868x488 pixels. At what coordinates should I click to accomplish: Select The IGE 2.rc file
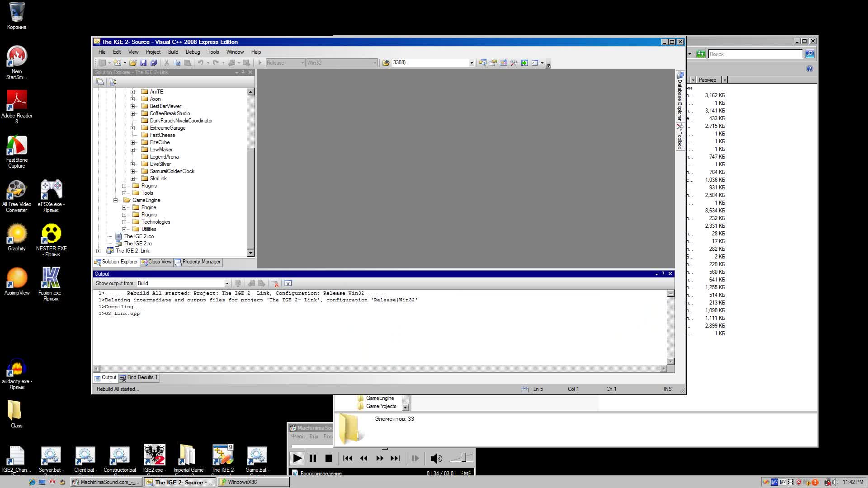point(138,244)
